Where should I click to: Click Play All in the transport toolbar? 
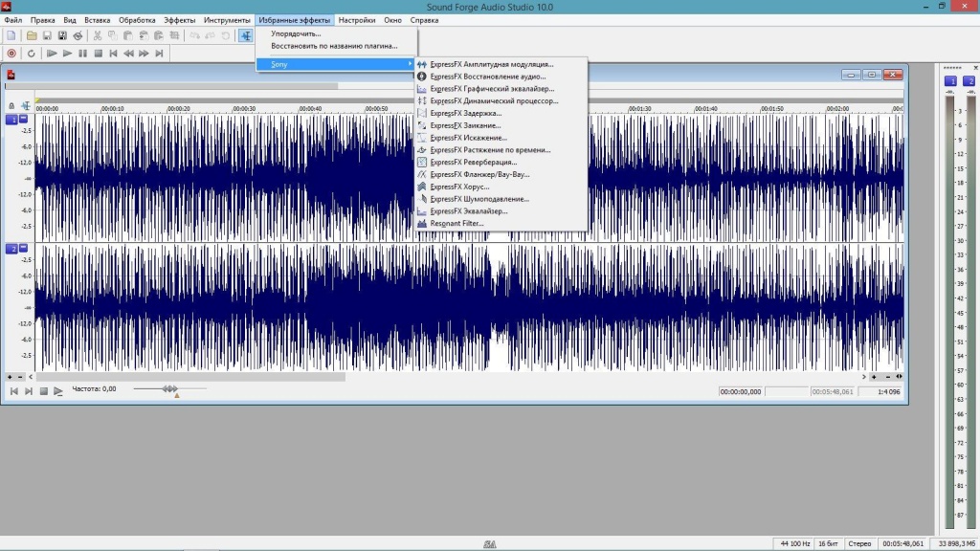[x=52, y=54]
